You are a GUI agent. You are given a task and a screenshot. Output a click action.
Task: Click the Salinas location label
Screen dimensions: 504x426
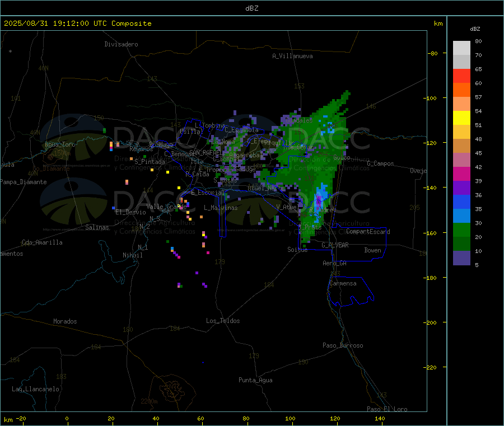tap(97, 227)
